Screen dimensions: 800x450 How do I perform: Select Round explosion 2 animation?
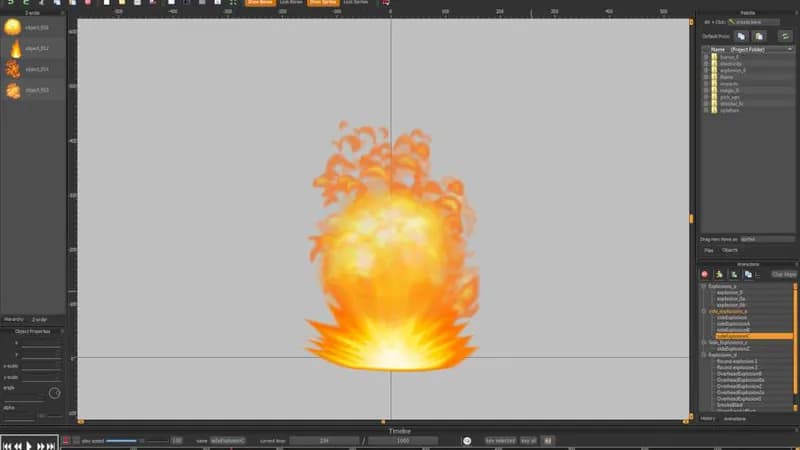tap(737, 367)
